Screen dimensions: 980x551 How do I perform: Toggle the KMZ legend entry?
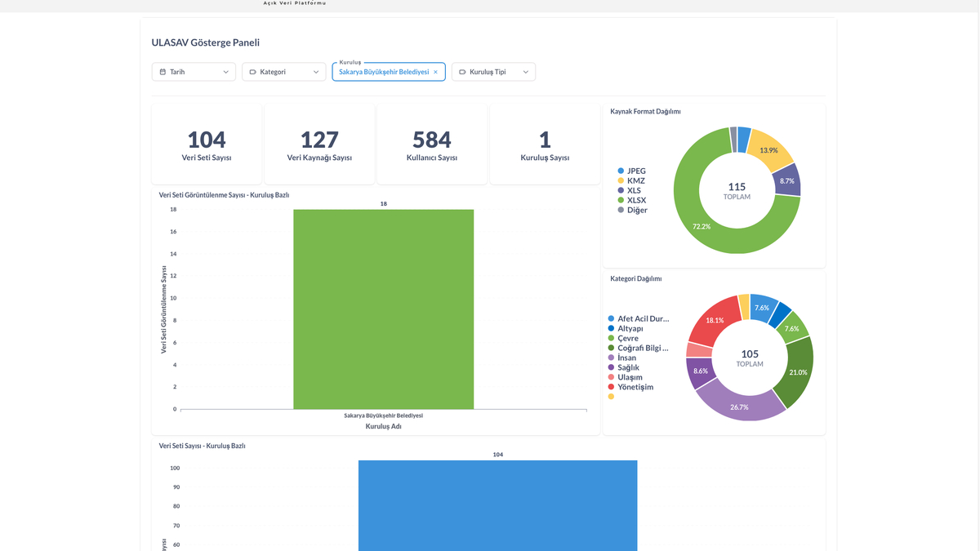(x=631, y=180)
